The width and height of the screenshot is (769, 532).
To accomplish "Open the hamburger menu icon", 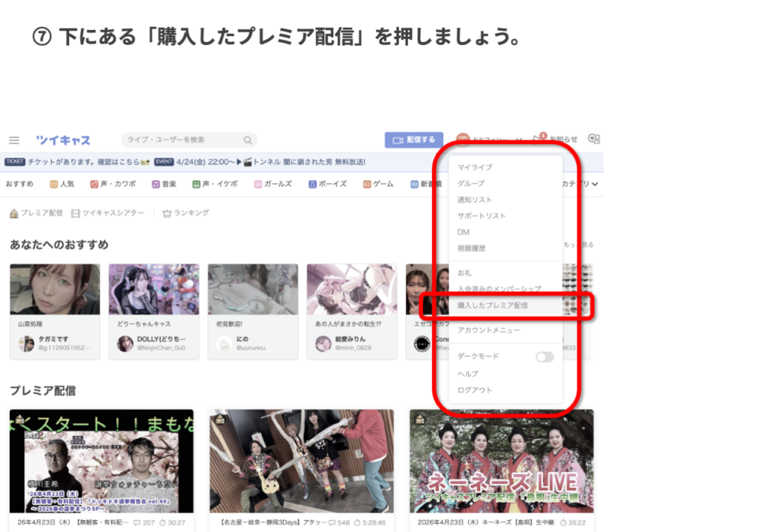I will click(14, 140).
